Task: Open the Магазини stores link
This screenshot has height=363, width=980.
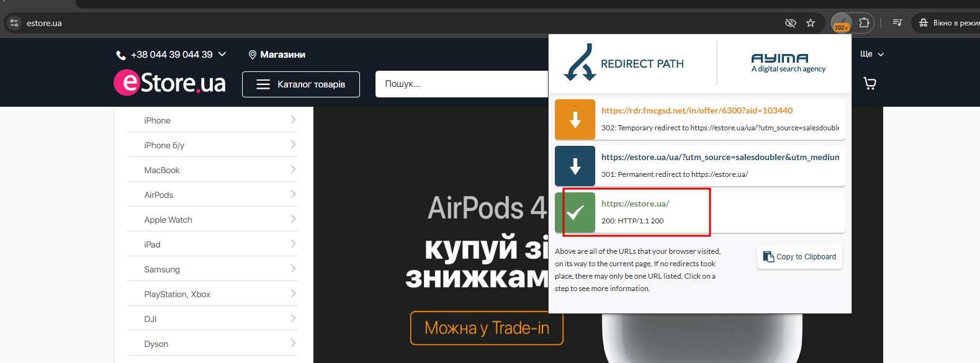Action: coord(282,55)
